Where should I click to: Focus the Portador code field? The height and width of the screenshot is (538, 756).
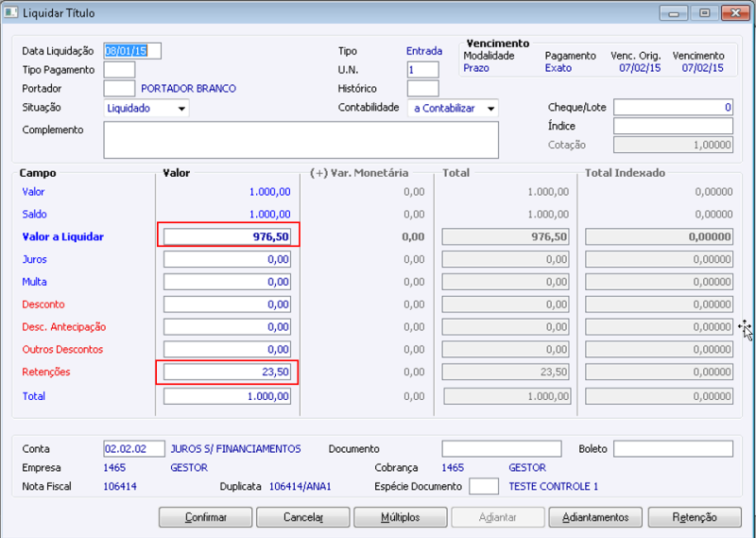coord(119,89)
